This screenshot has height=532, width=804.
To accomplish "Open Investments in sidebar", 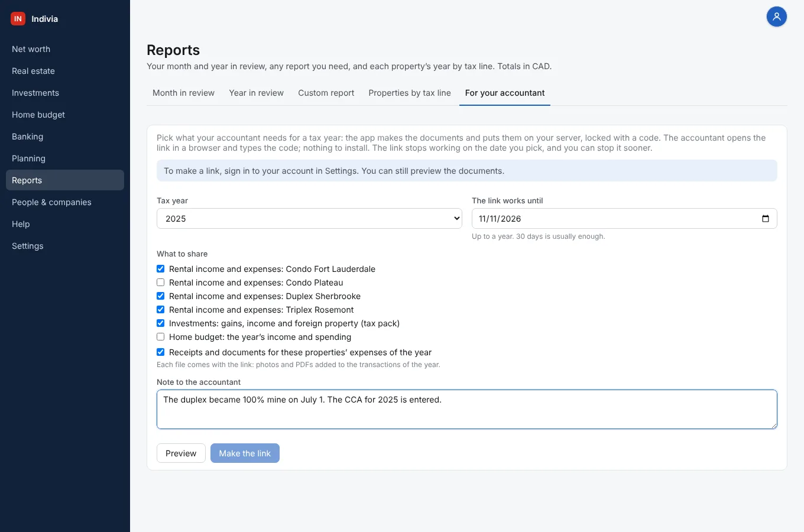I will (x=65, y=93).
